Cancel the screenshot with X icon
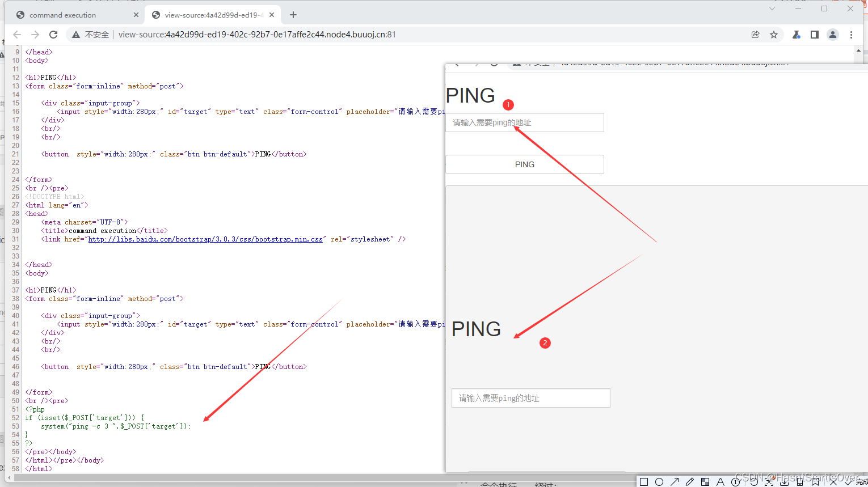The width and height of the screenshot is (868, 487). pos(833,482)
